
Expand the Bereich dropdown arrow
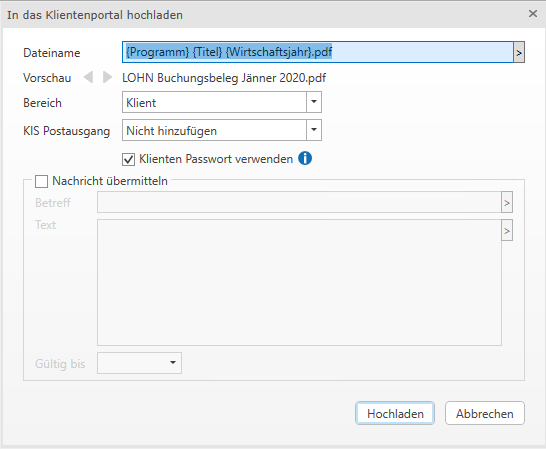(314, 102)
